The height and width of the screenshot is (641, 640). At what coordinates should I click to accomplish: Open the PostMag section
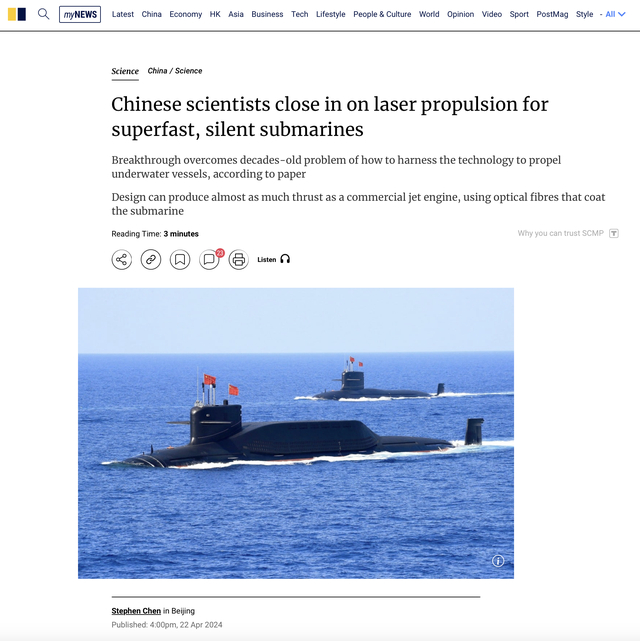pos(552,14)
